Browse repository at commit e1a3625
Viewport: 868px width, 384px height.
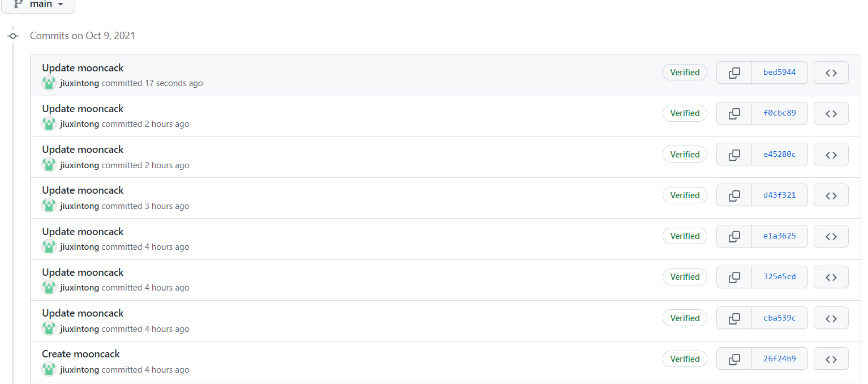(831, 236)
